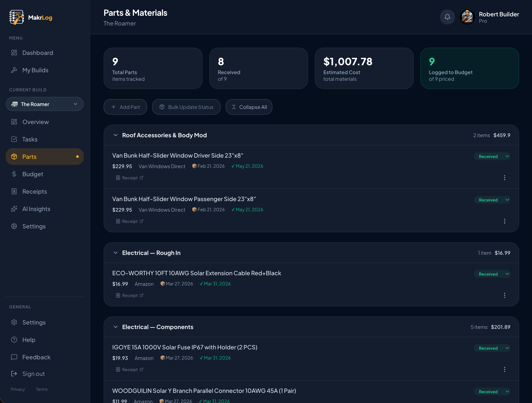Open more options for Passenger Side window
Screen dimensions: 532x403
(505, 221)
